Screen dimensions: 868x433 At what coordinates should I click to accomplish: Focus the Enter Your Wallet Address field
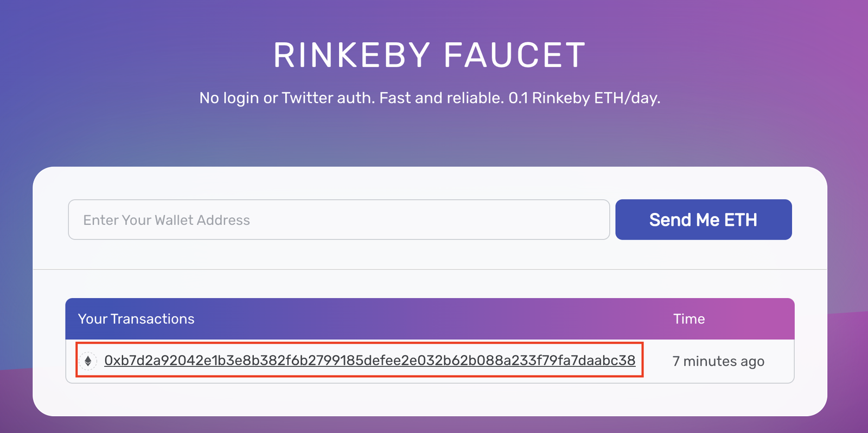pos(339,219)
